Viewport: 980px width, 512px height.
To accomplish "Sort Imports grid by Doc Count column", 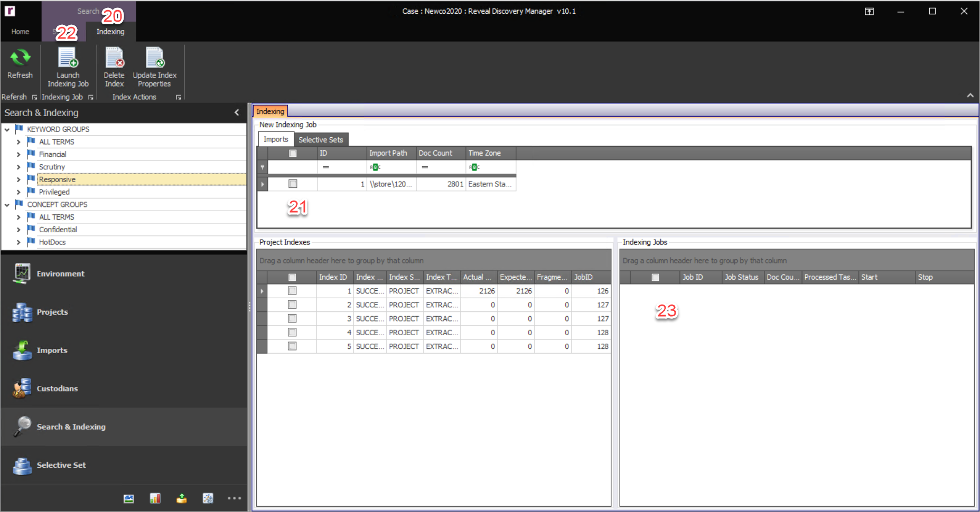I will [x=441, y=153].
